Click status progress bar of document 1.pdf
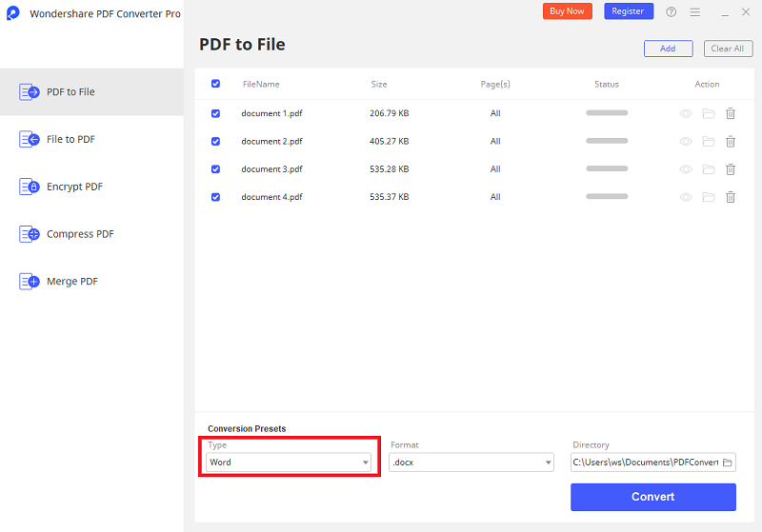 pyautogui.click(x=607, y=113)
